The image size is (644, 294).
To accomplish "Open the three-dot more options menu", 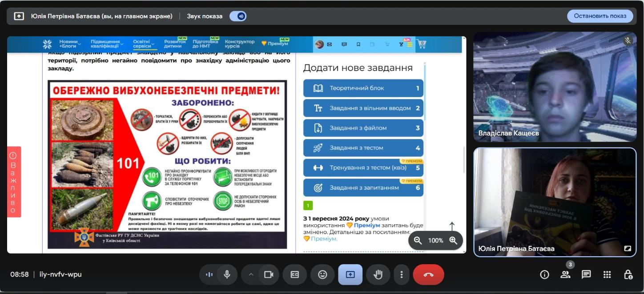I will click(x=401, y=274).
